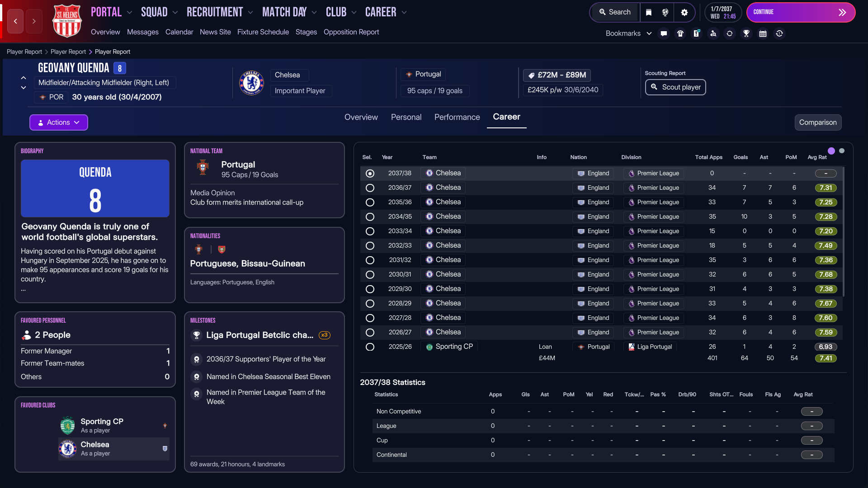Open the settings gear icon
The width and height of the screenshot is (868, 488).
coord(684,12)
